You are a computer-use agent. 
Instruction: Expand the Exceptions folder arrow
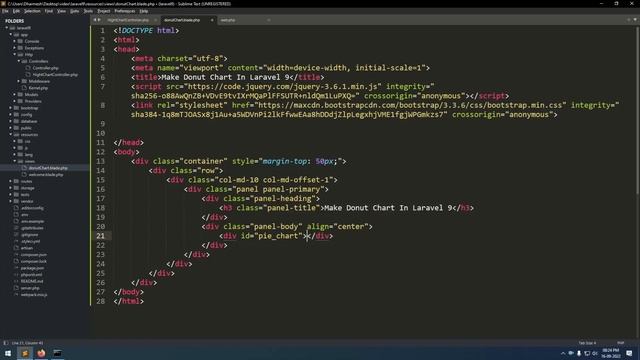[x=15, y=48]
